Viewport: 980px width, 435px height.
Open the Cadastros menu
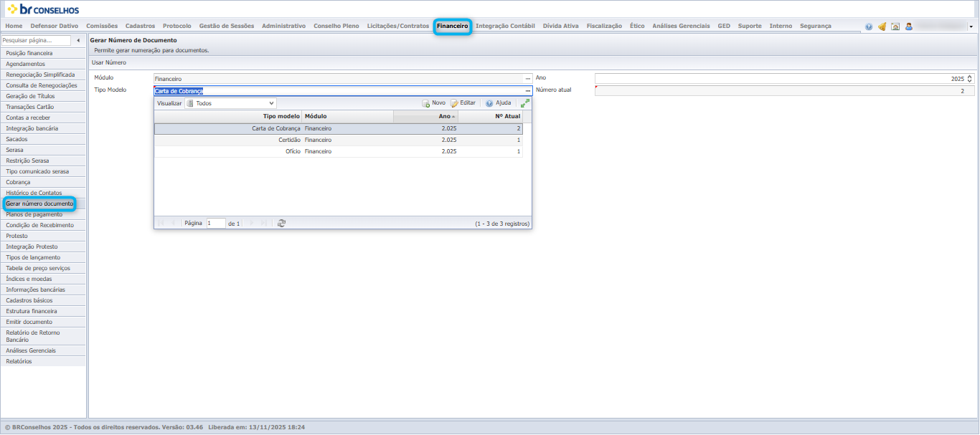pyautogui.click(x=140, y=26)
